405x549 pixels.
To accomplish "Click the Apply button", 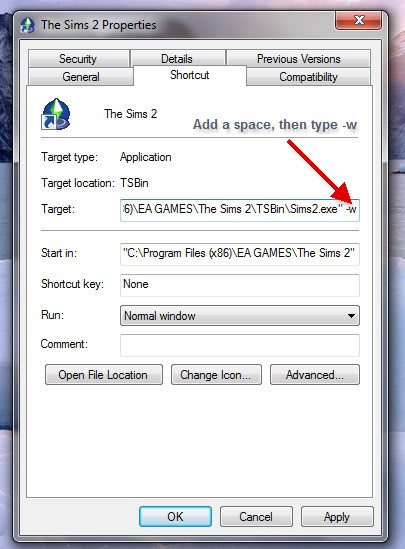I will coord(337,516).
